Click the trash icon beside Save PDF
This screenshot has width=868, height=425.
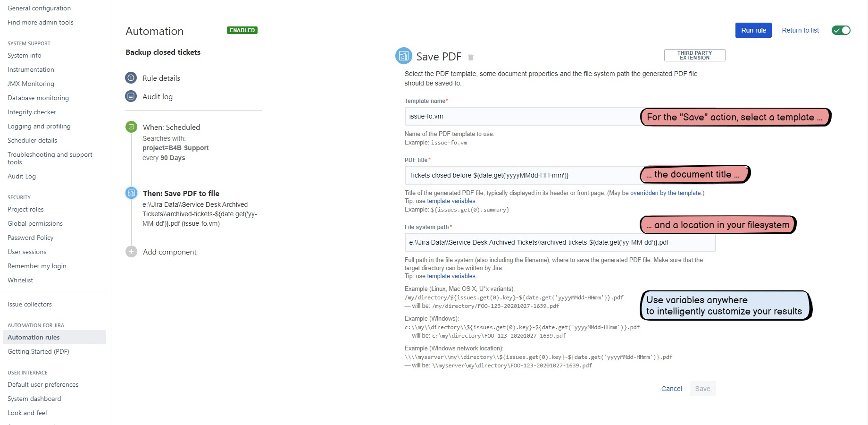pos(471,57)
